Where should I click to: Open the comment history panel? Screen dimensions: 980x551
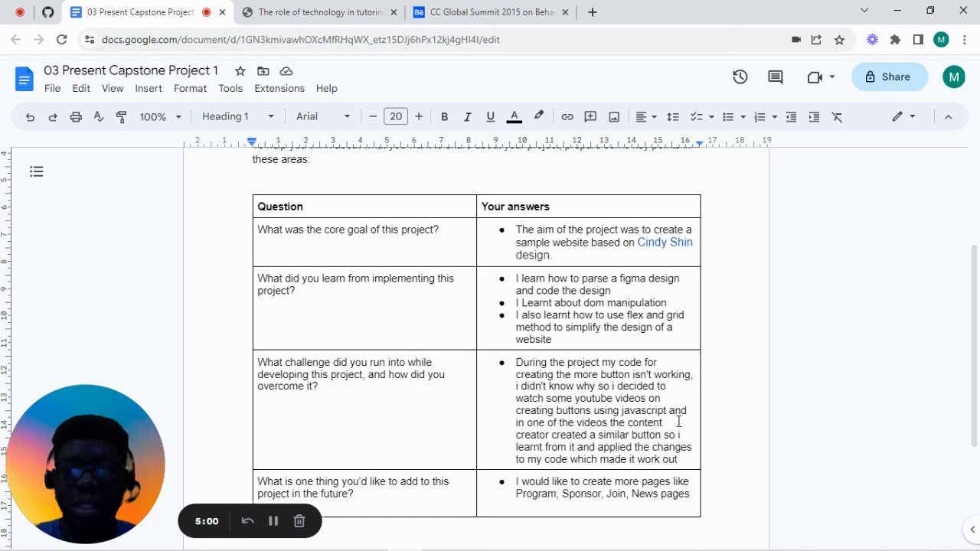click(776, 77)
